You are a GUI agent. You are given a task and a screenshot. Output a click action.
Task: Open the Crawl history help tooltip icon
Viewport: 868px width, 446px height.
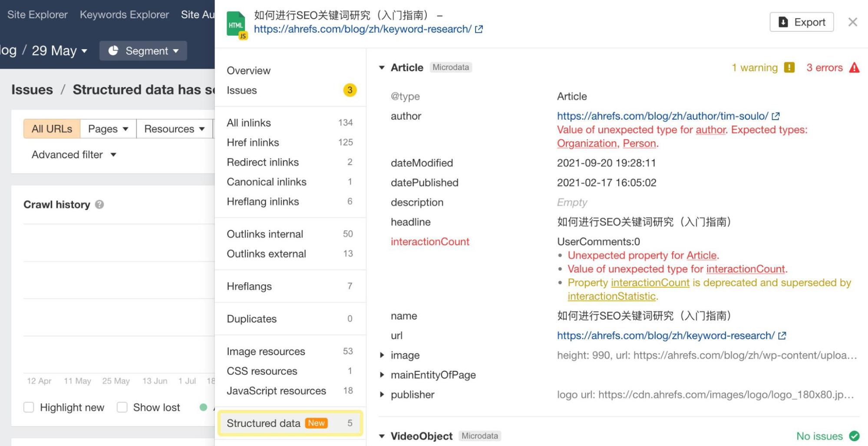point(100,204)
